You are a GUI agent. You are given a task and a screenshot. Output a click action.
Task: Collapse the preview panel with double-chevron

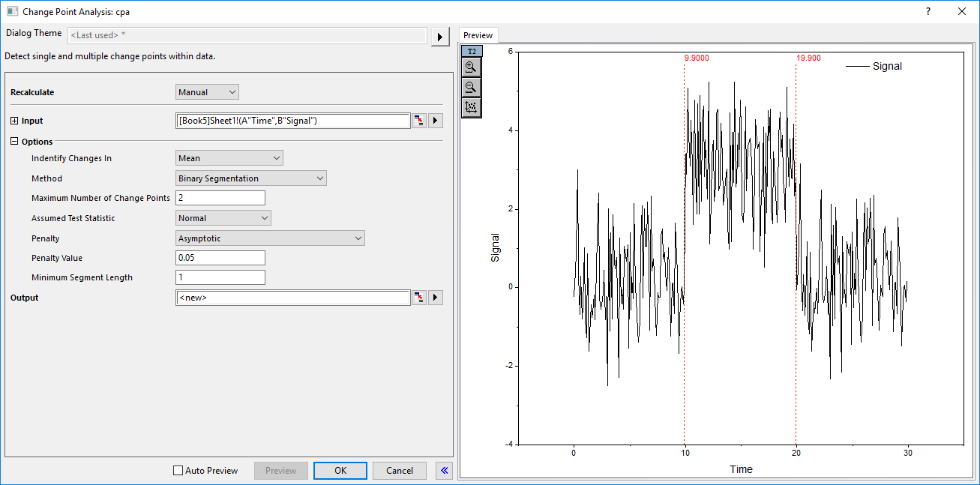[444, 471]
